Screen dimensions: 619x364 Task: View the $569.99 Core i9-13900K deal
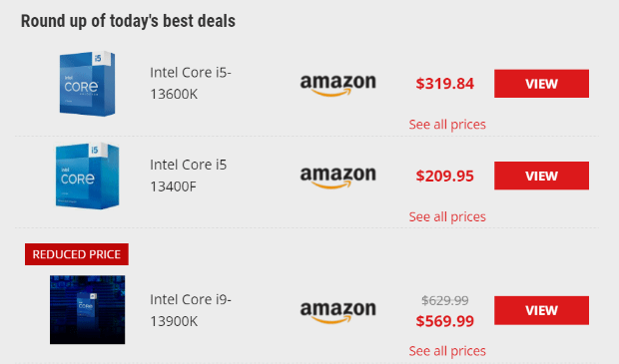pyautogui.click(x=541, y=310)
